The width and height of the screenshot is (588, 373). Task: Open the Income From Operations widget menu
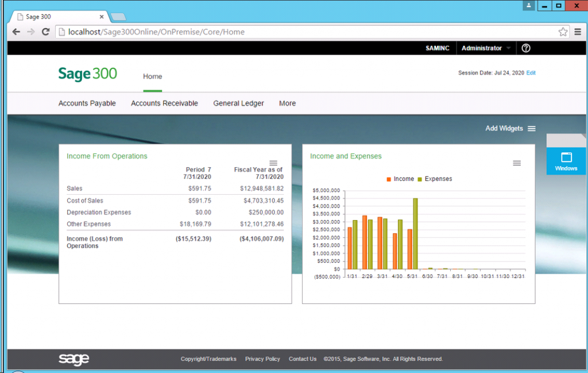(x=274, y=163)
